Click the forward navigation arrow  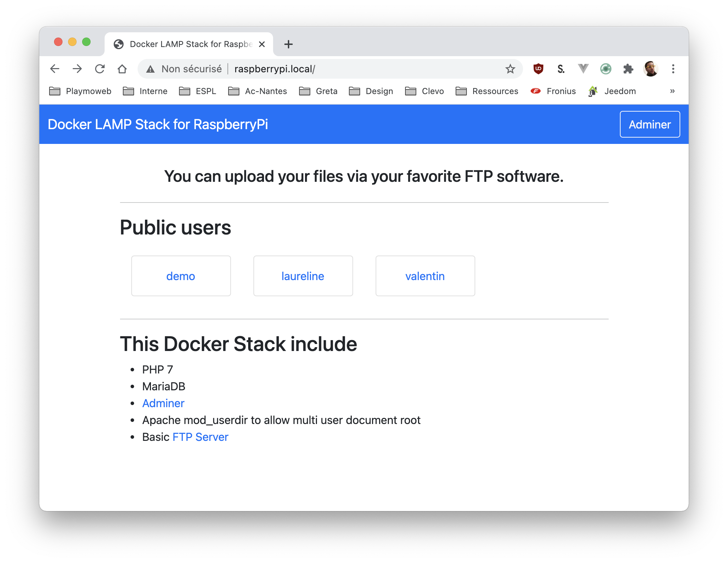[x=77, y=69]
